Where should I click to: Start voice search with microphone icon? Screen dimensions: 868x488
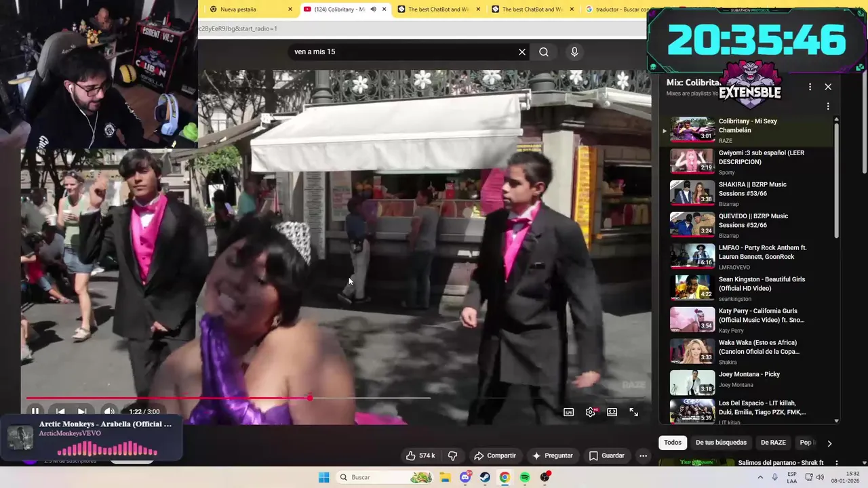point(574,52)
